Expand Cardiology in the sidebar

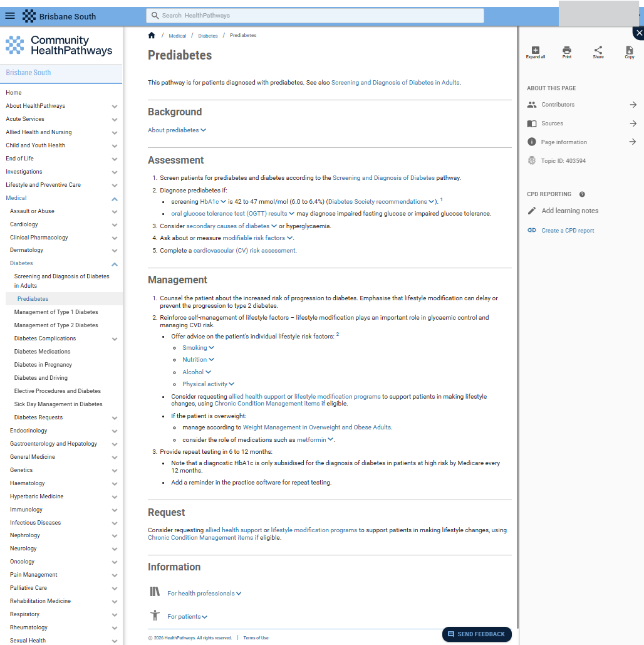(x=115, y=224)
